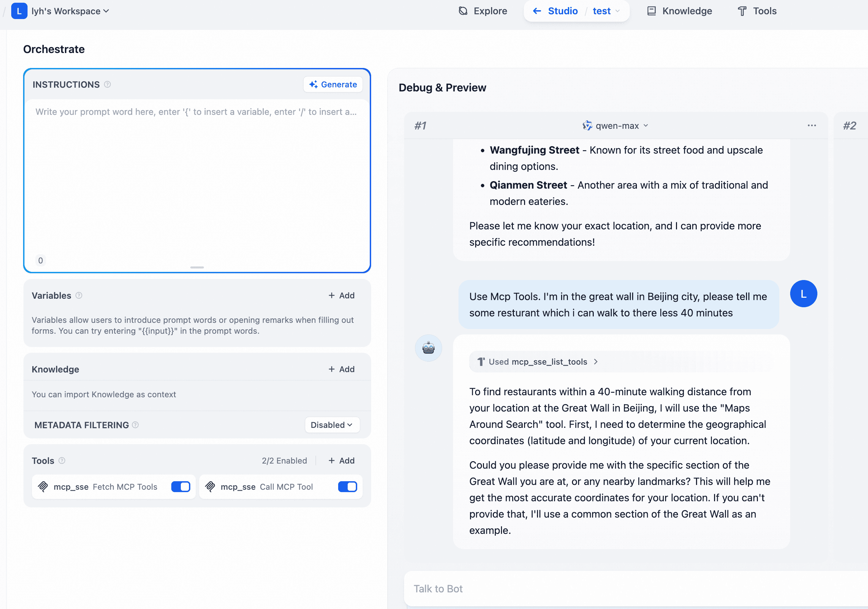Open the lyh's Workspace dropdown

[70, 11]
